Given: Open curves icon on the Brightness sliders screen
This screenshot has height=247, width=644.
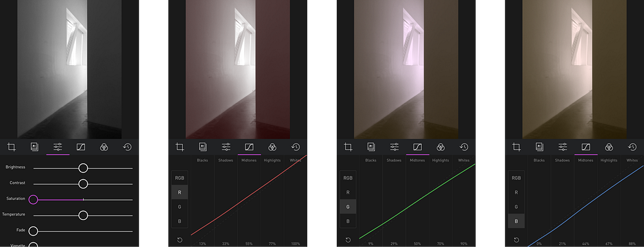Looking at the screenshot, I should [x=81, y=147].
